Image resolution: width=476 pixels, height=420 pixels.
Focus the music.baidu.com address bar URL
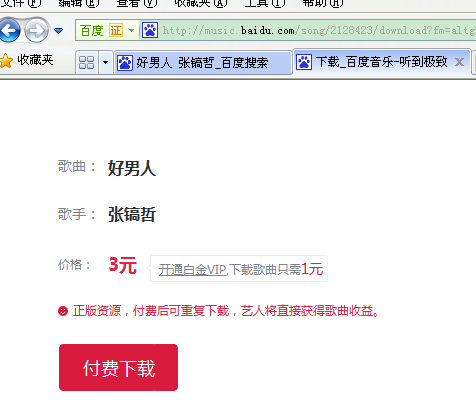[318, 31]
